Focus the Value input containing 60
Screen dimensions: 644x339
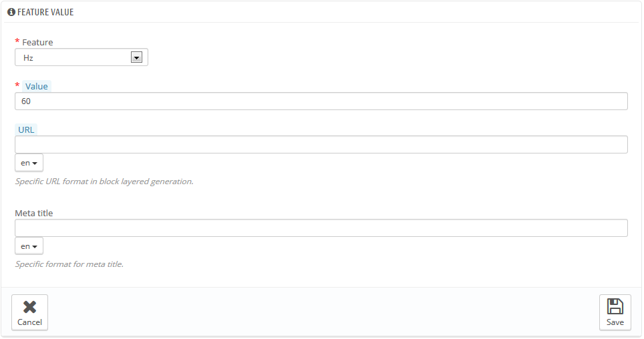[x=321, y=101]
